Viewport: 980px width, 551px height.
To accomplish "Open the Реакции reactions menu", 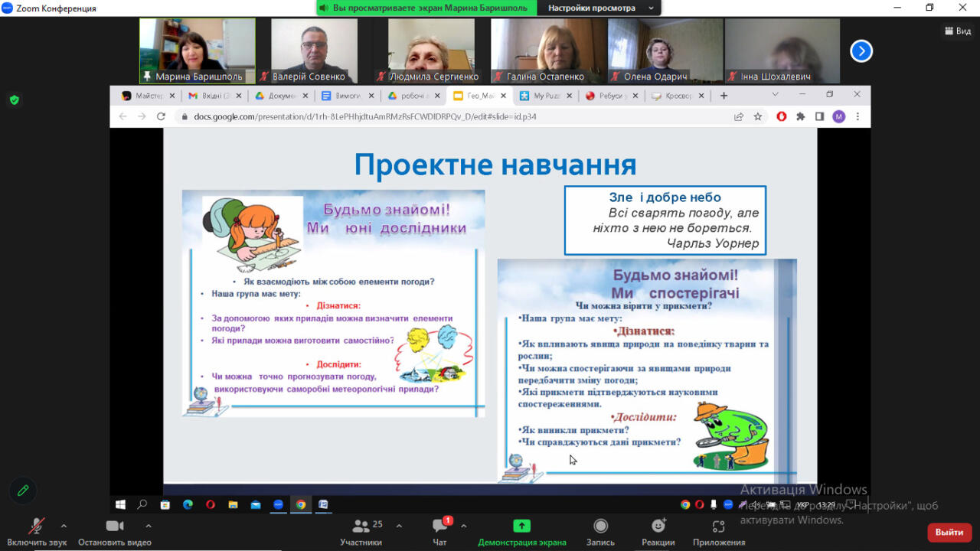I will [658, 532].
